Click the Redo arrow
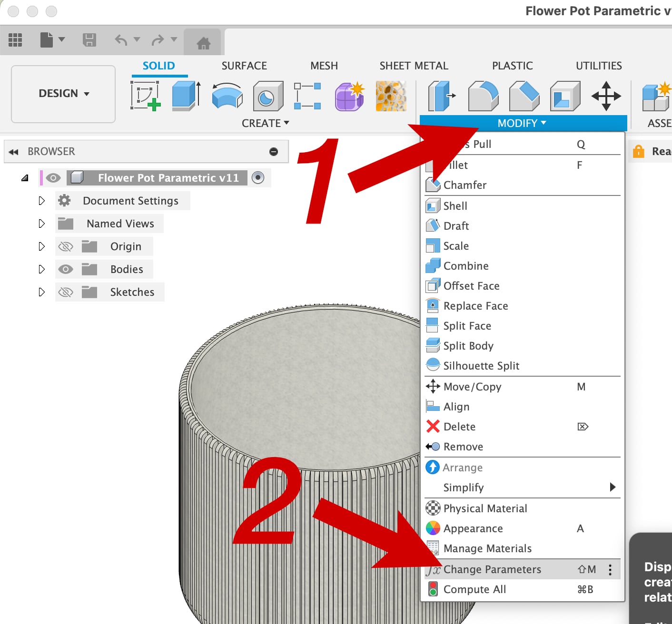This screenshot has width=672, height=624. point(158,40)
